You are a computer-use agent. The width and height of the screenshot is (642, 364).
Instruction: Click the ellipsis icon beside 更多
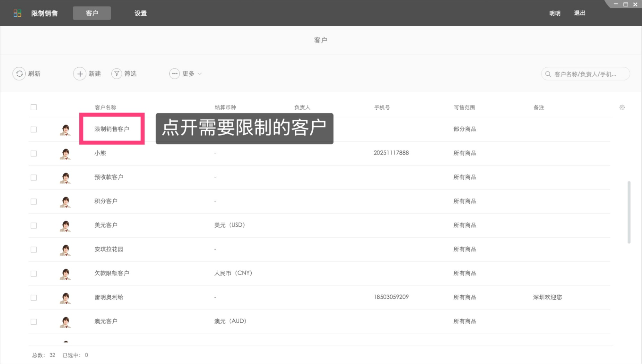coord(174,73)
